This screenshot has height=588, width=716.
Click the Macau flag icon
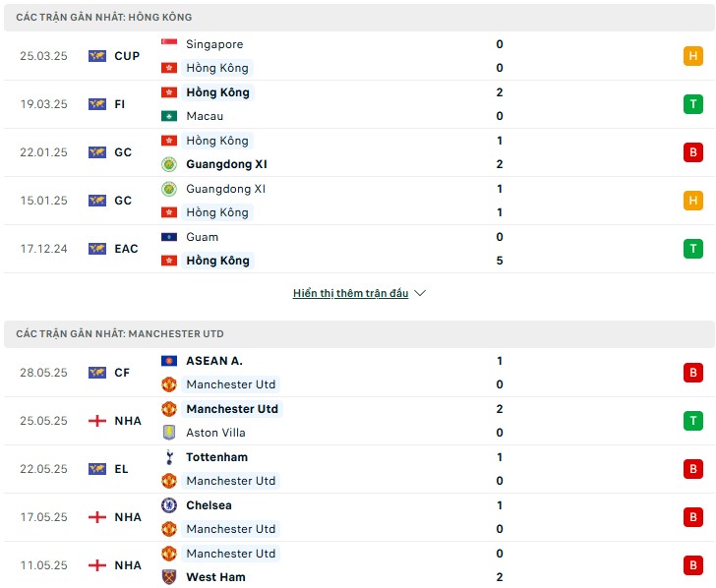[169, 116]
